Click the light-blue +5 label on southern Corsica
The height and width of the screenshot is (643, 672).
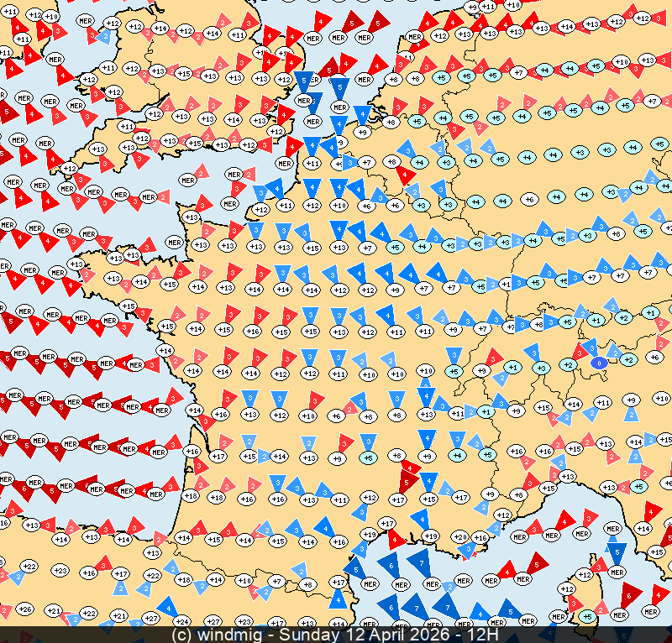click(588, 617)
